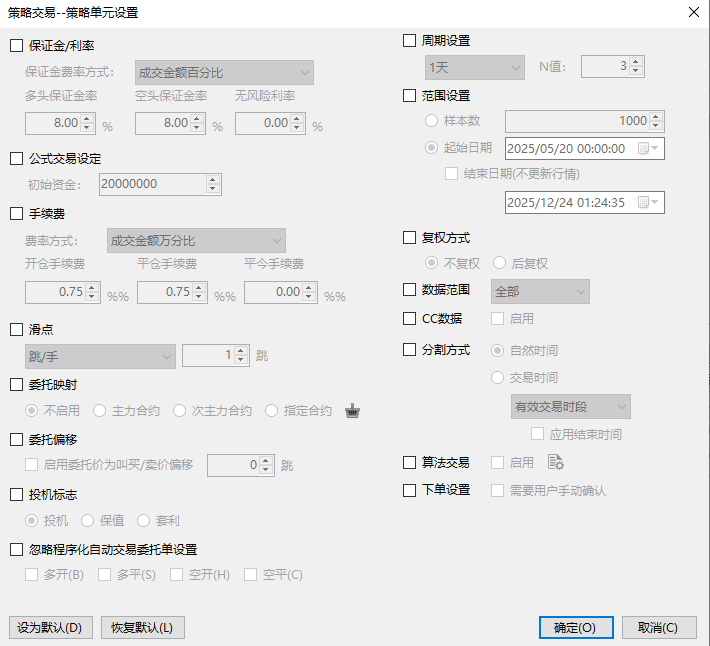Viewport: 710px width, 646px height.
Task: Expand the 数据范围 全部 dropdown
Action: pos(541,292)
